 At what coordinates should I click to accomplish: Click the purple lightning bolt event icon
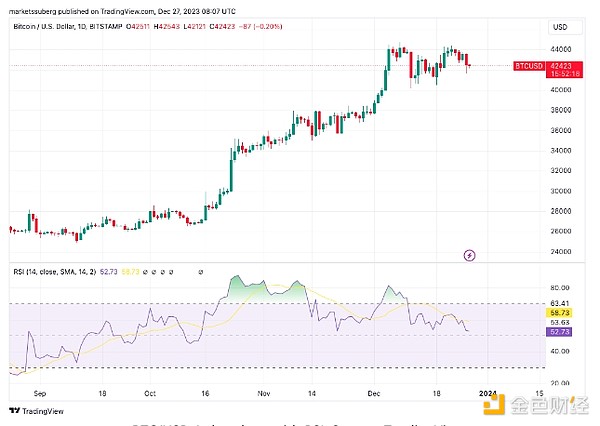click(x=471, y=256)
